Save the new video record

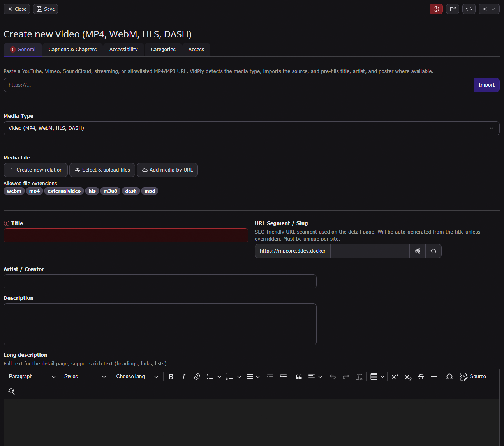tap(46, 9)
